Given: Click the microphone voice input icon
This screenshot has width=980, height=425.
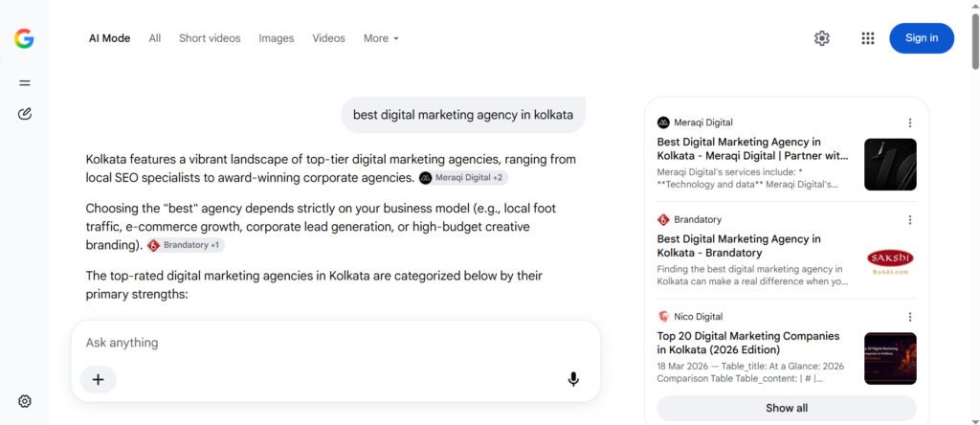Looking at the screenshot, I should [573, 379].
